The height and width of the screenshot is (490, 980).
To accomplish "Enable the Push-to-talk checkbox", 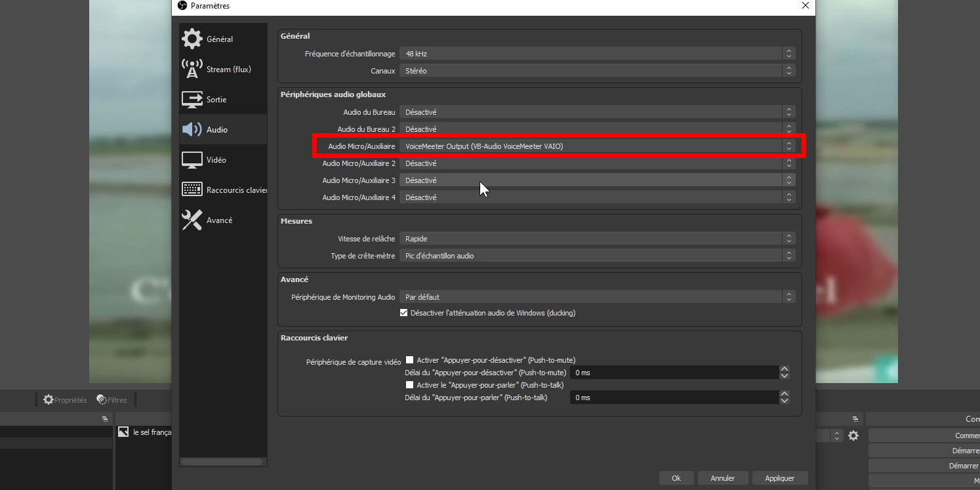I will pyautogui.click(x=410, y=385).
